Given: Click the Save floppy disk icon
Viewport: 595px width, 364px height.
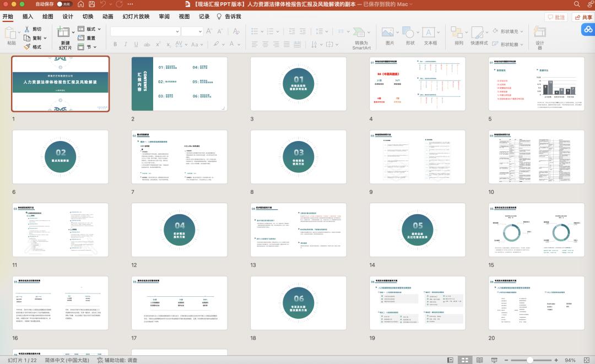Looking at the screenshot, I should tap(91, 4).
